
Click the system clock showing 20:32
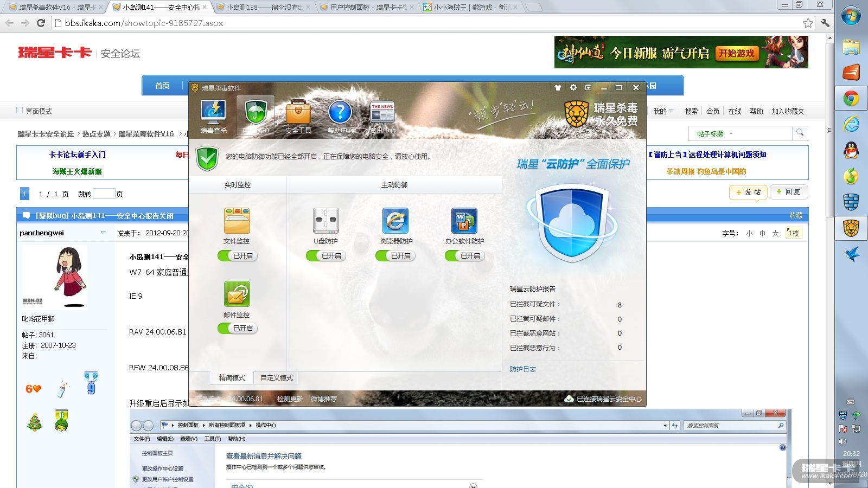click(x=851, y=454)
